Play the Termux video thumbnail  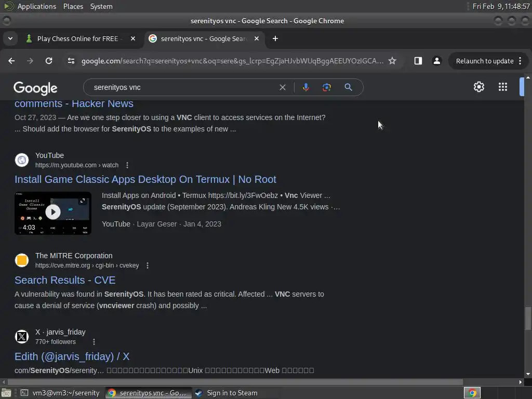tap(53, 212)
